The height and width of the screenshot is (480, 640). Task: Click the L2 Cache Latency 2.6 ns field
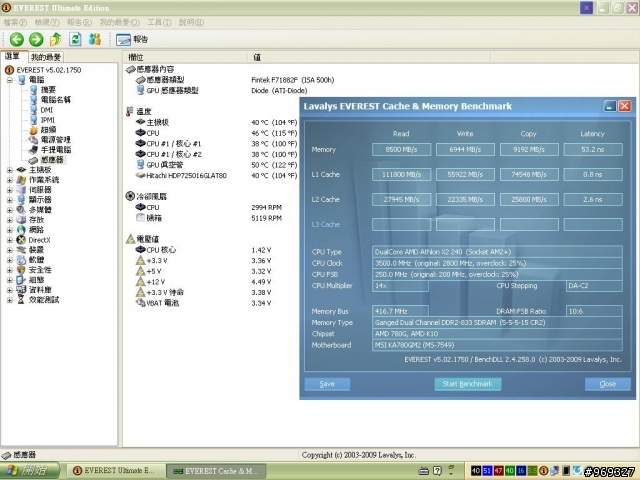pyautogui.click(x=593, y=199)
